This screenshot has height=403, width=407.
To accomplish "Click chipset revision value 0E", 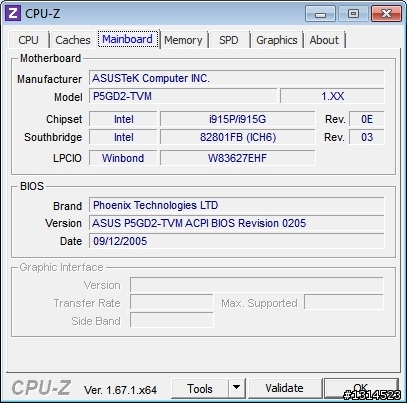I will [367, 119].
